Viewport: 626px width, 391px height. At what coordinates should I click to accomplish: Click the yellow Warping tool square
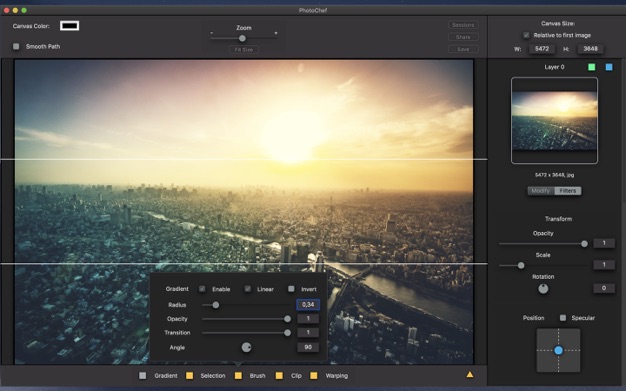pos(314,376)
